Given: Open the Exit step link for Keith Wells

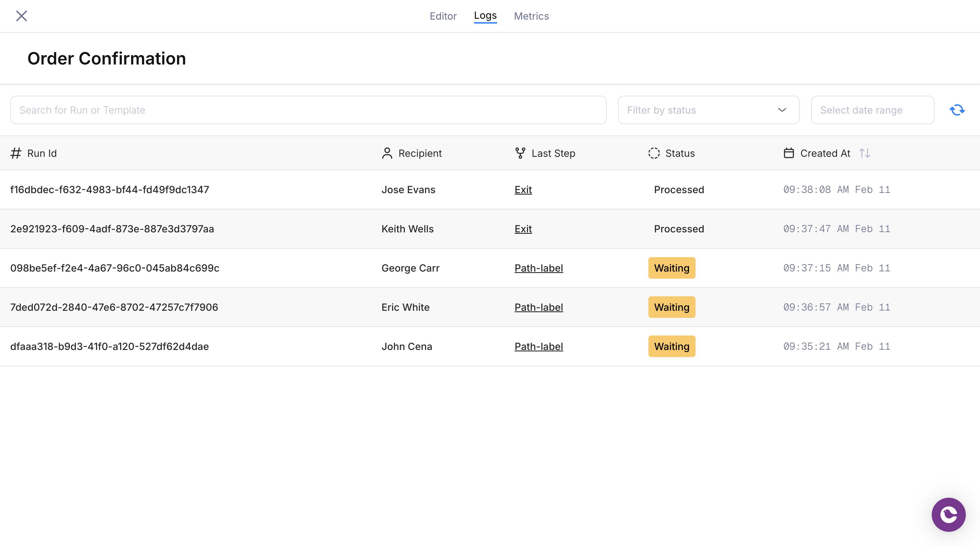Looking at the screenshot, I should click(x=523, y=229).
